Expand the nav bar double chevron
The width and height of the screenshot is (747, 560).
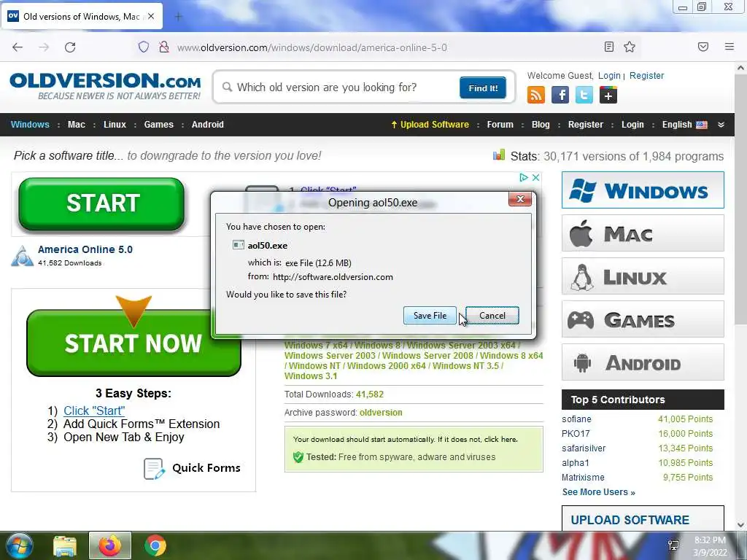point(721,125)
